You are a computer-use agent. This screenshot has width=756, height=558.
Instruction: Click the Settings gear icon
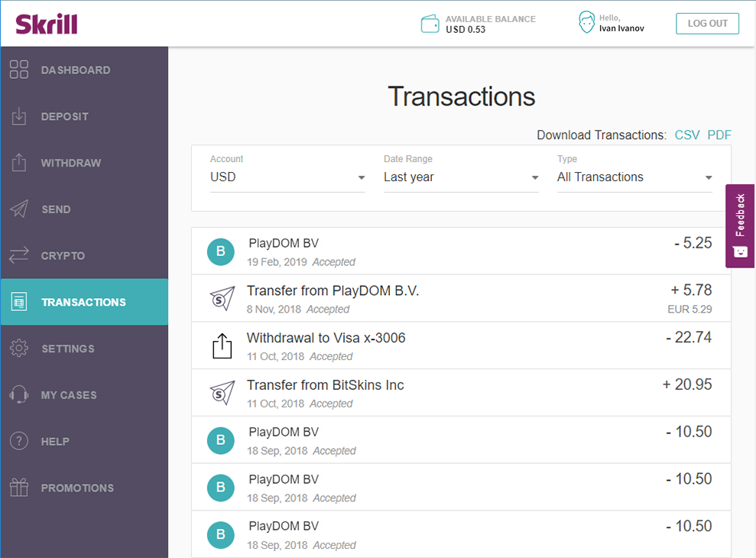point(19,349)
